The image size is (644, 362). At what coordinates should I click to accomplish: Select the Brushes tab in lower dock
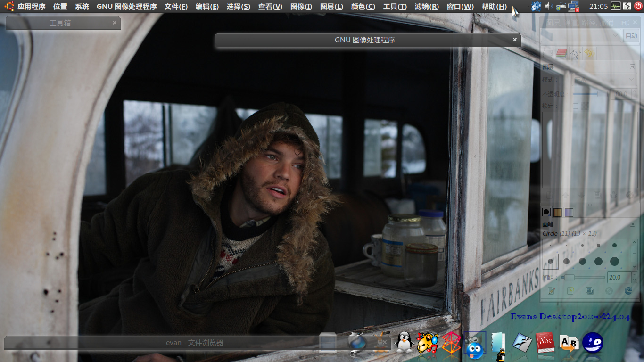click(546, 212)
